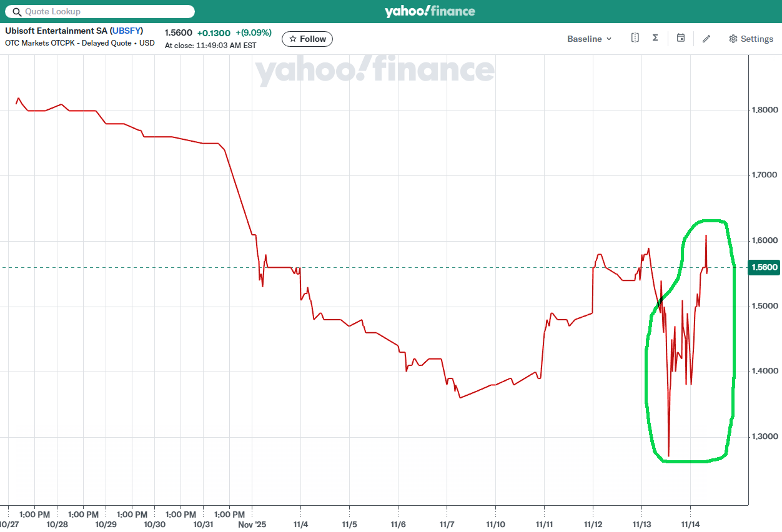The width and height of the screenshot is (782, 532).
Task: Open the Yahoo Finance logo in header
Action: point(430,11)
